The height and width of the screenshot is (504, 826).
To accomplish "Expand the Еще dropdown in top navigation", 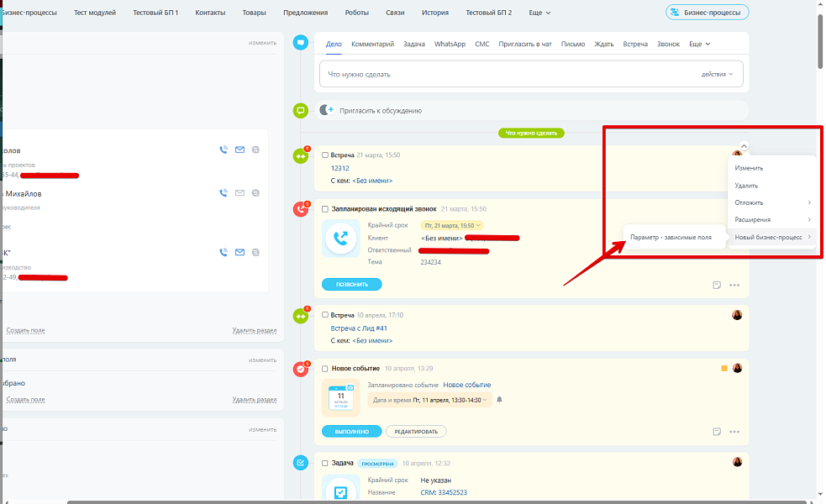I will pos(539,13).
